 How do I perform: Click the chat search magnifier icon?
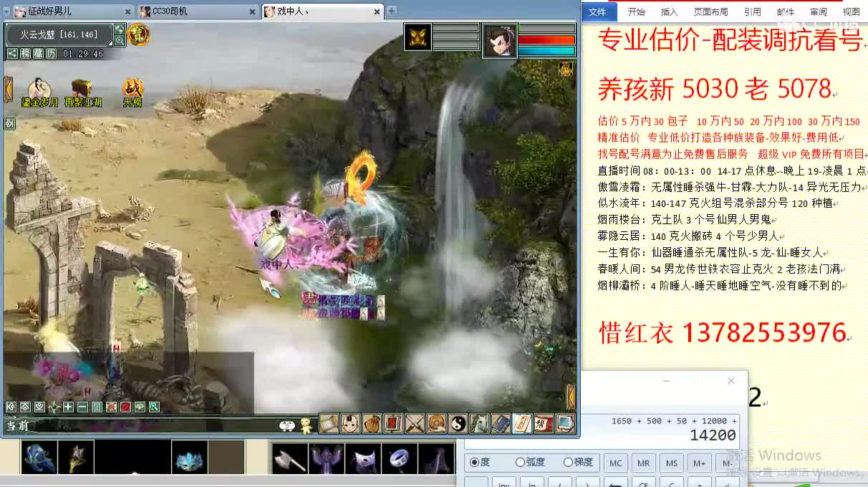(154, 407)
